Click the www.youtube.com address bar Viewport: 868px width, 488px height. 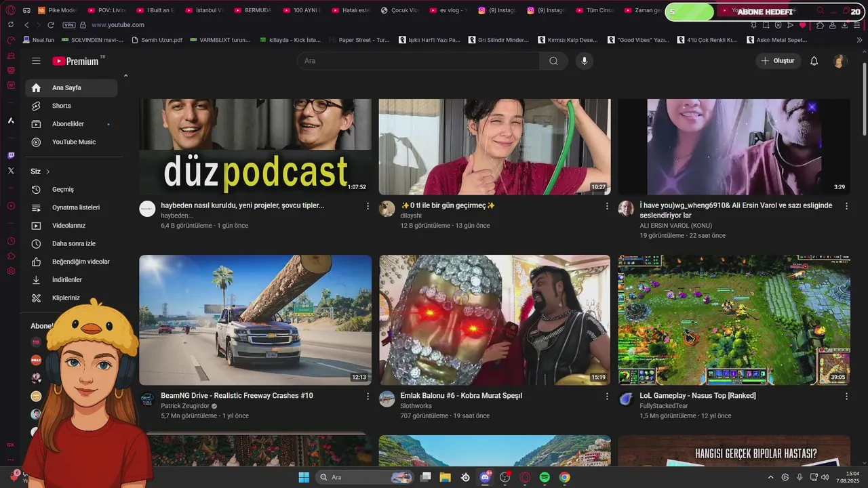(118, 25)
